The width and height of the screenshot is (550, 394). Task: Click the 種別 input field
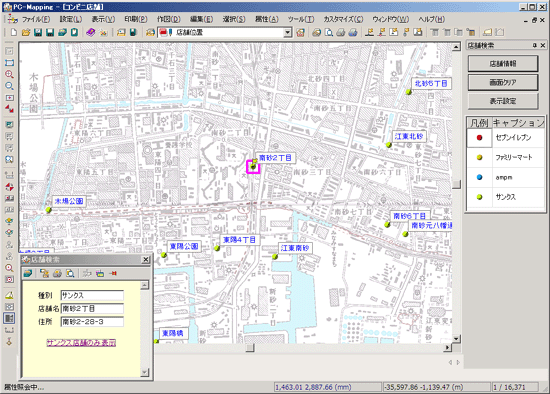click(92, 295)
